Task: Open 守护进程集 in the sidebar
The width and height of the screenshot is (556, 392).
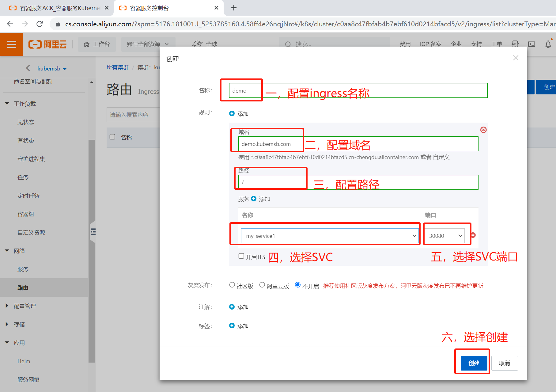Action: (31, 159)
